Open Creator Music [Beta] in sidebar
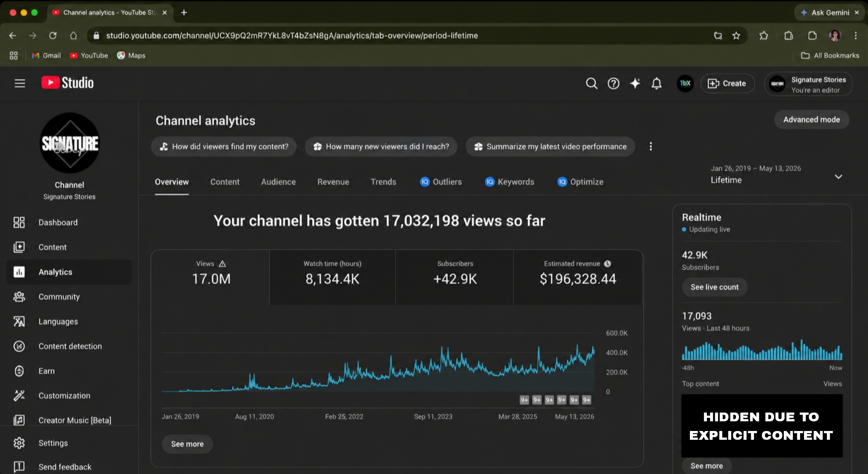This screenshot has width=868, height=474. pos(69,420)
